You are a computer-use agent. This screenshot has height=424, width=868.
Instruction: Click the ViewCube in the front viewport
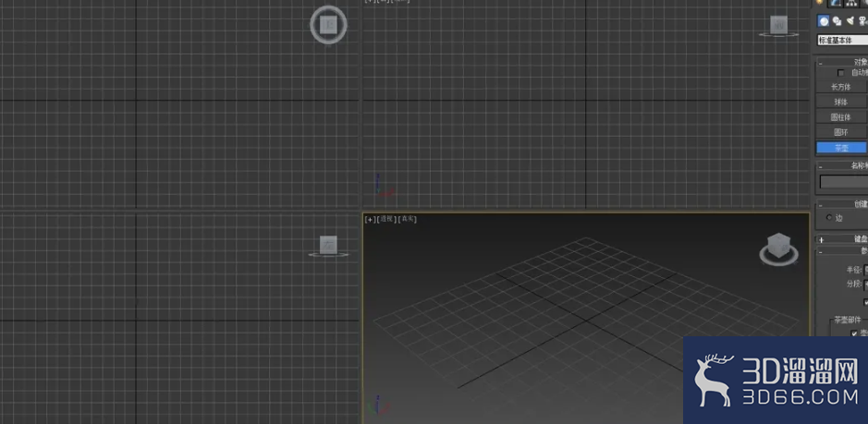click(x=779, y=26)
